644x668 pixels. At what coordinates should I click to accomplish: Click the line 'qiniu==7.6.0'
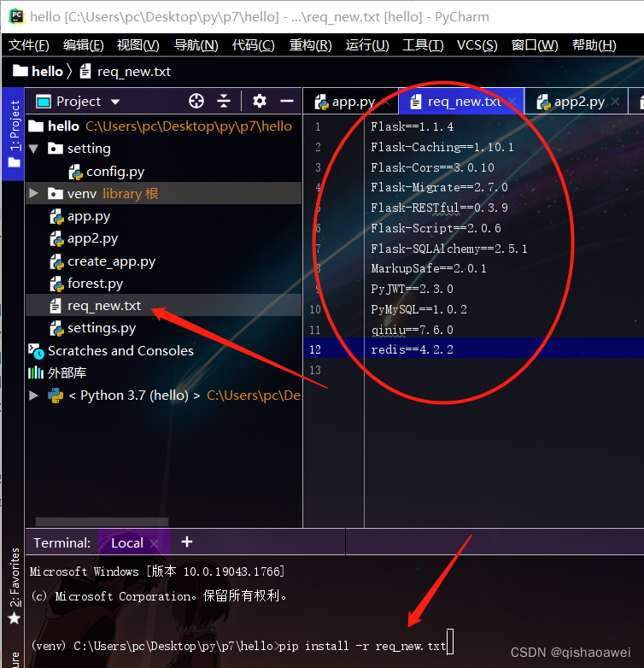pyautogui.click(x=412, y=330)
